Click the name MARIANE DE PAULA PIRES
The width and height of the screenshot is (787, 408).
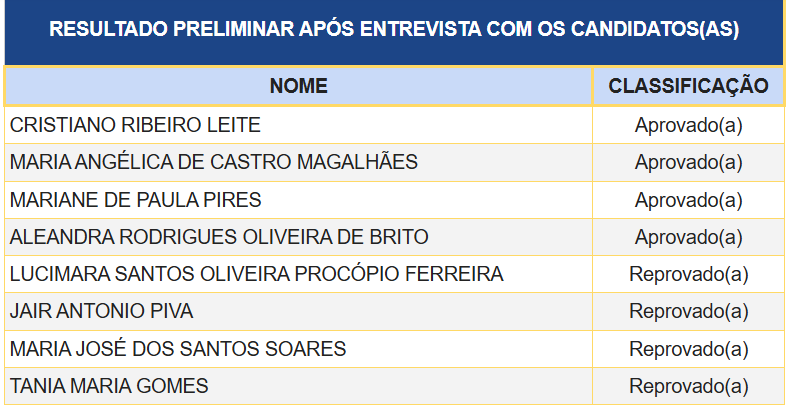[136, 200]
